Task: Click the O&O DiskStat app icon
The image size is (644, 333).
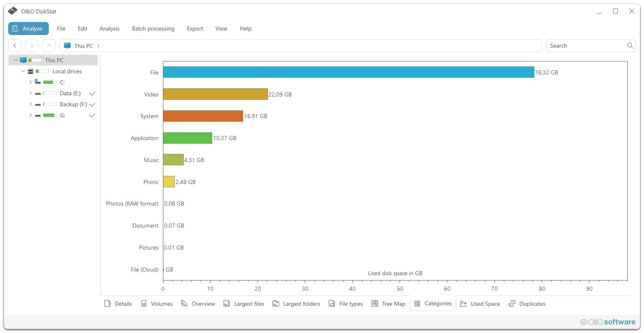Action: click(x=13, y=11)
